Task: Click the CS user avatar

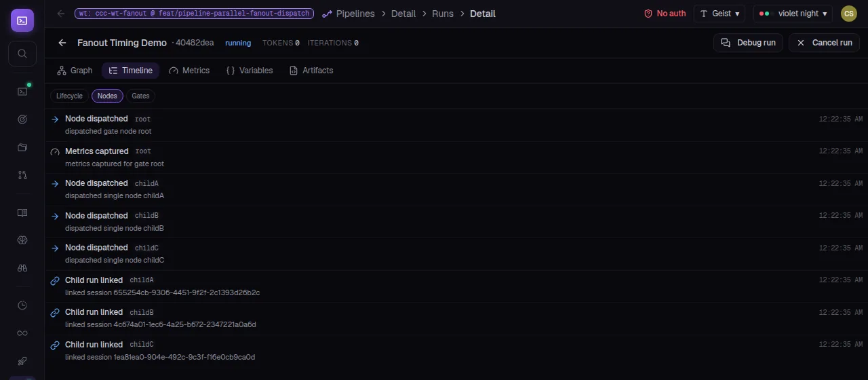Action: pos(848,14)
